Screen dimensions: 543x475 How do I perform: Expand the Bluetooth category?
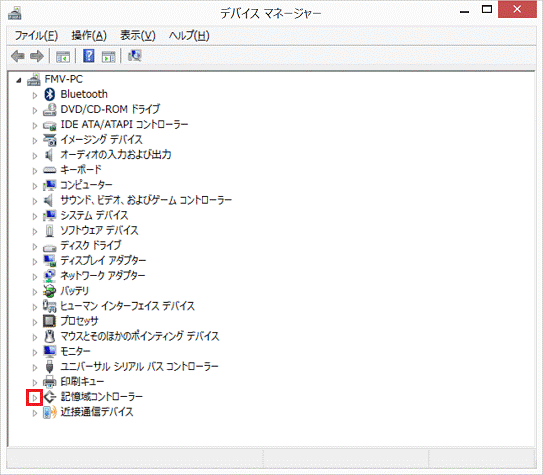pos(35,95)
